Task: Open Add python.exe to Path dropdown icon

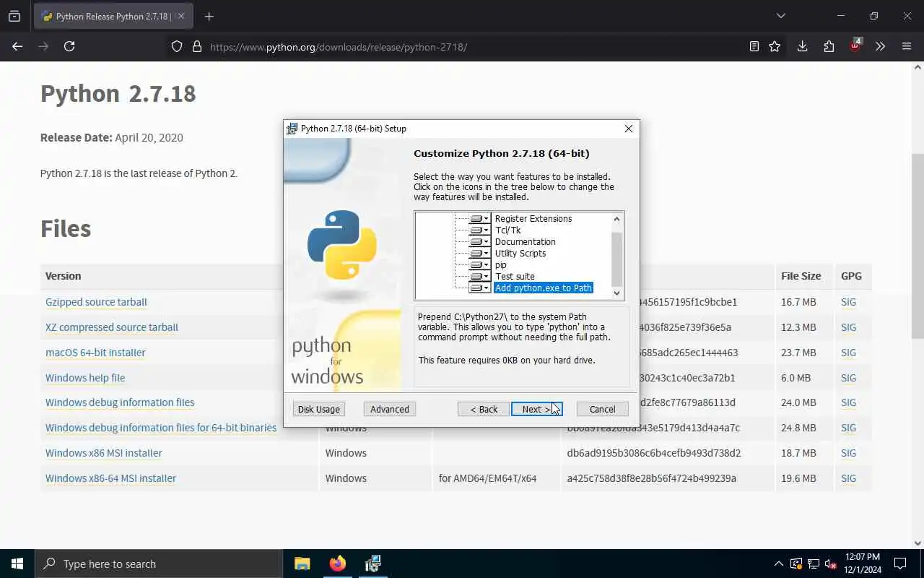Action: tap(479, 288)
